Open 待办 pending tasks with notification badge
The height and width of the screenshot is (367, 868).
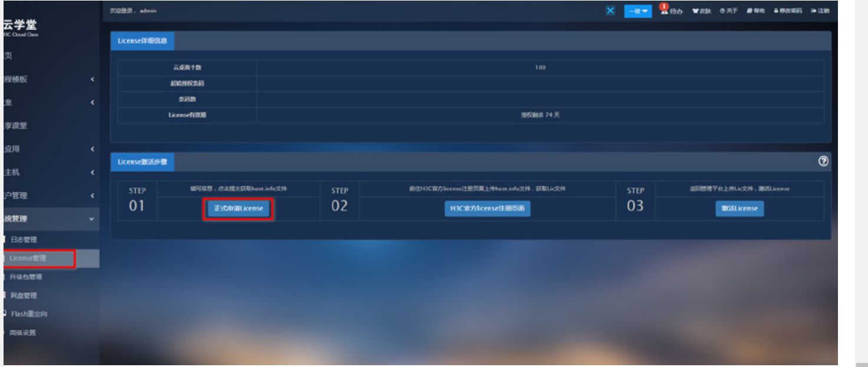click(x=671, y=10)
